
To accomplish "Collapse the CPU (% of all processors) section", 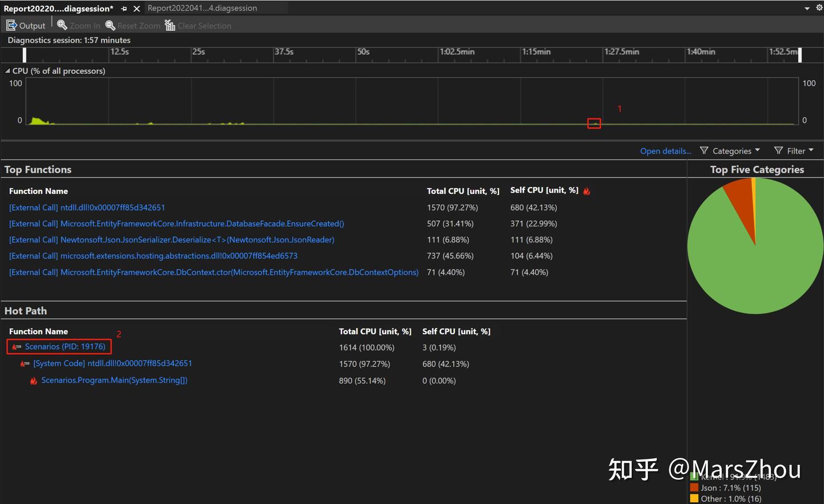I will pyautogui.click(x=7, y=70).
